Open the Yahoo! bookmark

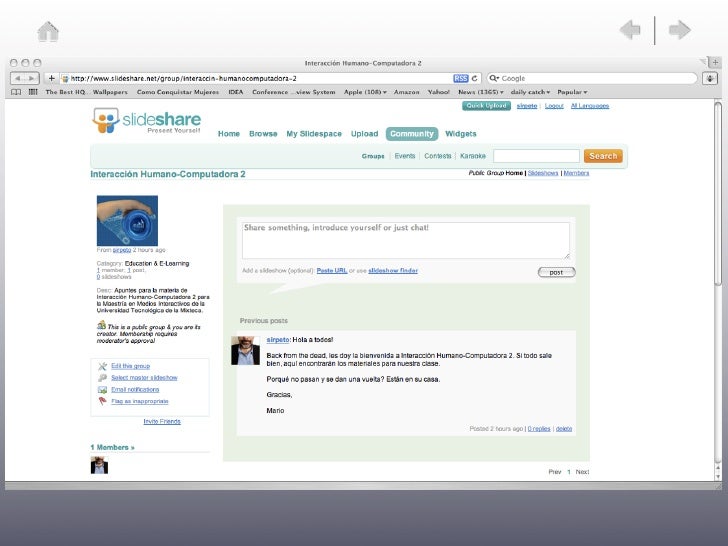(x=438, y=92)
